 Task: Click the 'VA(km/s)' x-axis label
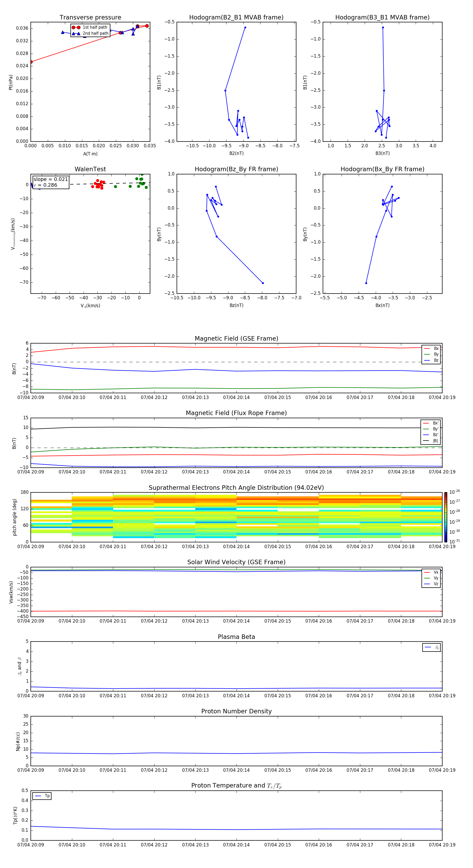(x=90, y=306)
